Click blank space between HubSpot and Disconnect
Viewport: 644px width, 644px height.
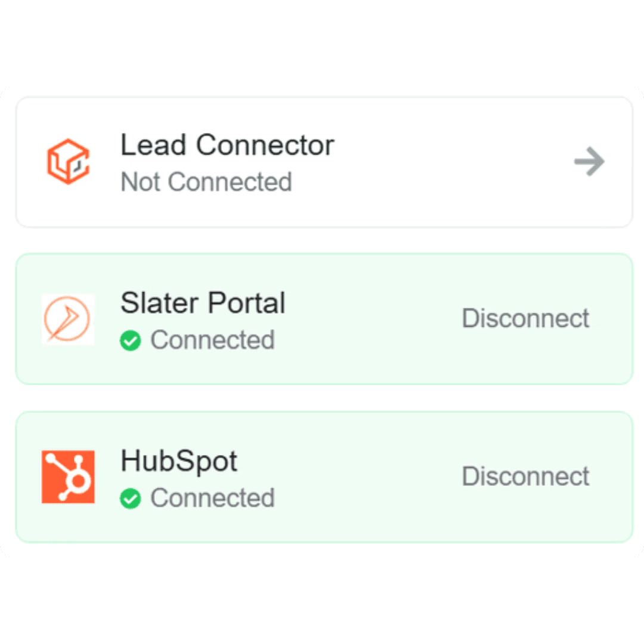point(349,477)
